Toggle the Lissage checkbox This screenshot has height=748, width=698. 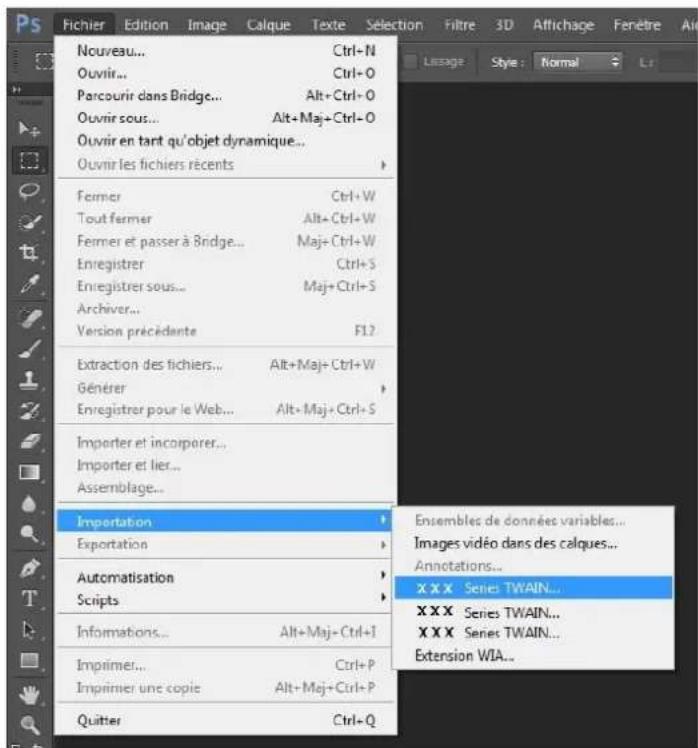410,62
